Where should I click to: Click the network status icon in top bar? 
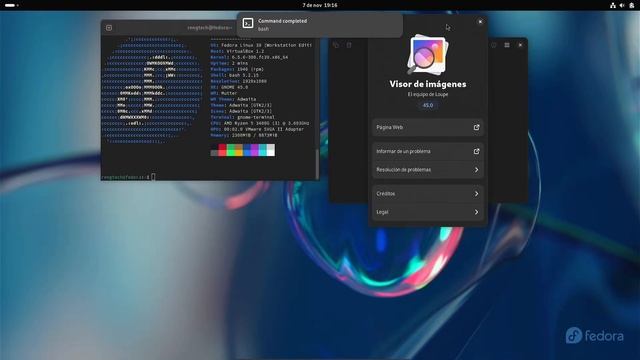613,5
